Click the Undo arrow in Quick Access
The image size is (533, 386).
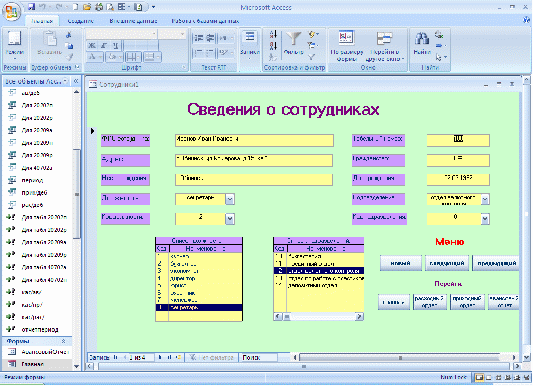42,7
